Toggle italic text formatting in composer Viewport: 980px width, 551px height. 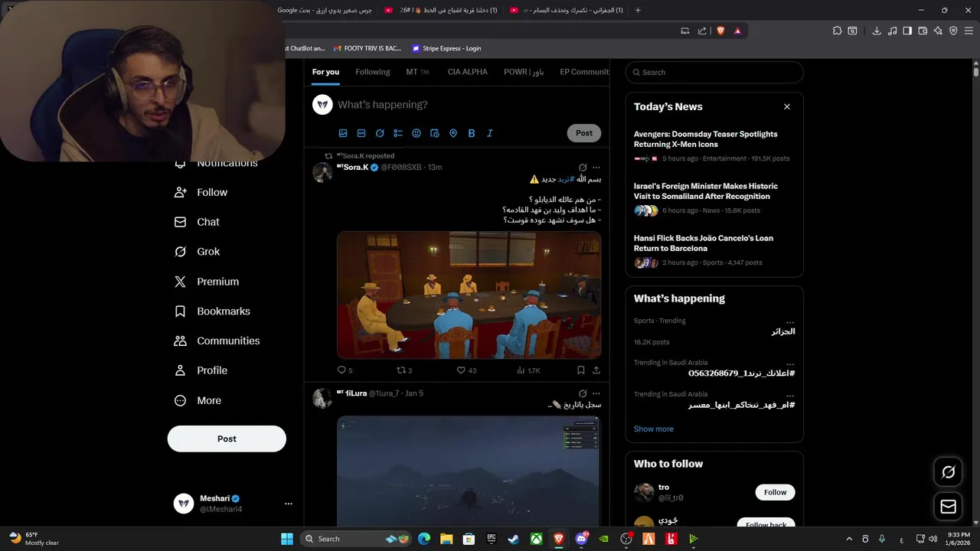pyautogui.click(x=490, y=133)
